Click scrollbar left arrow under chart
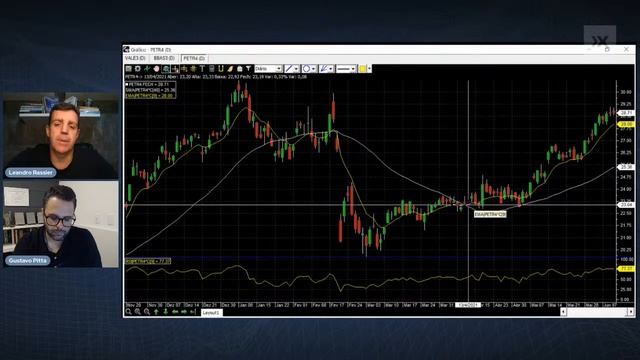 pyautogui.click(x=563, y=312)
